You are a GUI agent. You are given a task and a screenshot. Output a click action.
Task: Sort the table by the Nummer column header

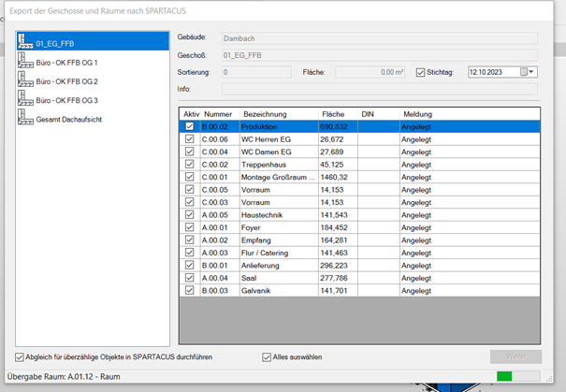[217, 113]
